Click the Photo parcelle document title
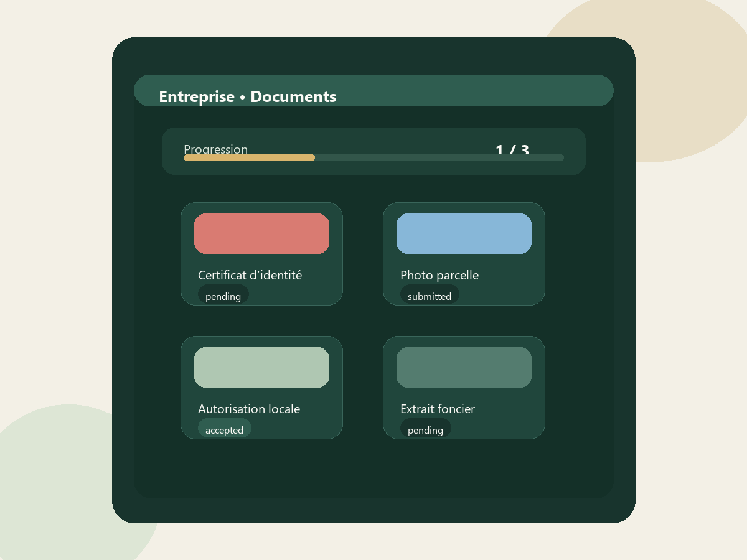Viewport: 747px width, 560px height. [x=439, y=275]
